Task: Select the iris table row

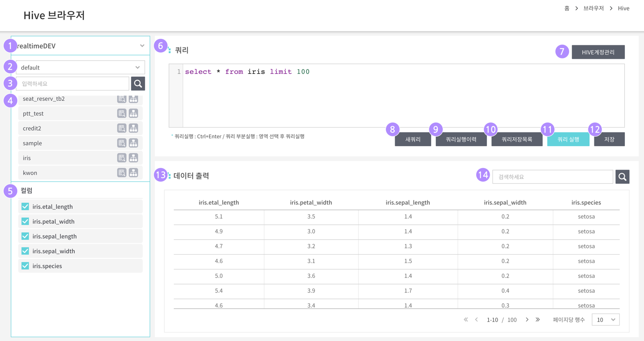Action: [80, 158]
